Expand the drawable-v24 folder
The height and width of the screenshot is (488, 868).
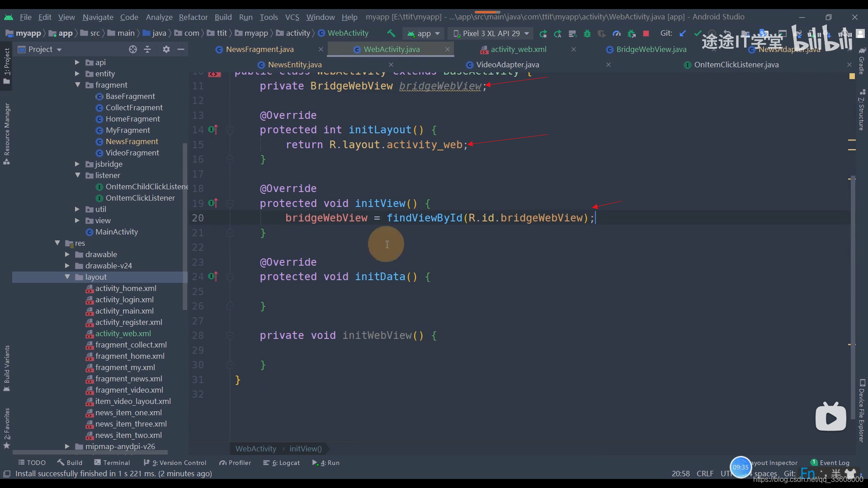67,266
